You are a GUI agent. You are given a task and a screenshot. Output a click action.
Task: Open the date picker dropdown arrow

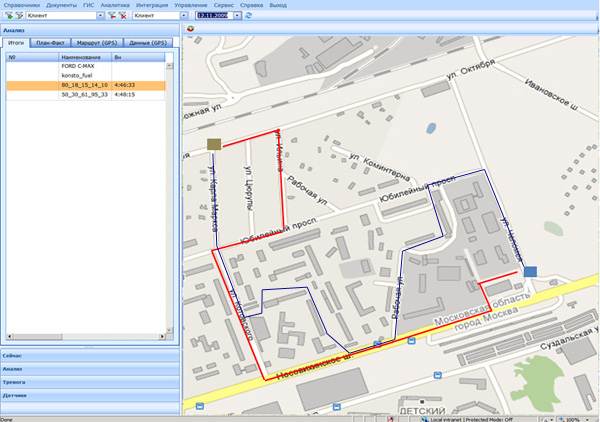pos(238,16)
